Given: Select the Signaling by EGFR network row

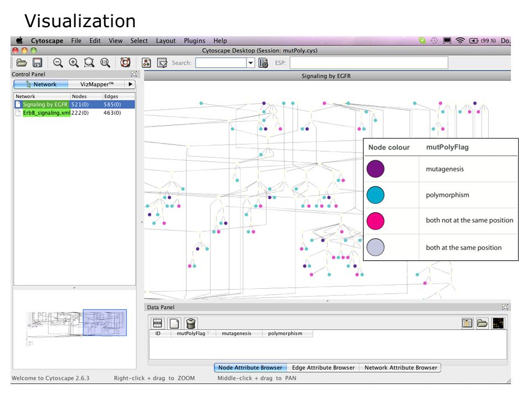Looking at the screenshot, I should click(75, 105).
